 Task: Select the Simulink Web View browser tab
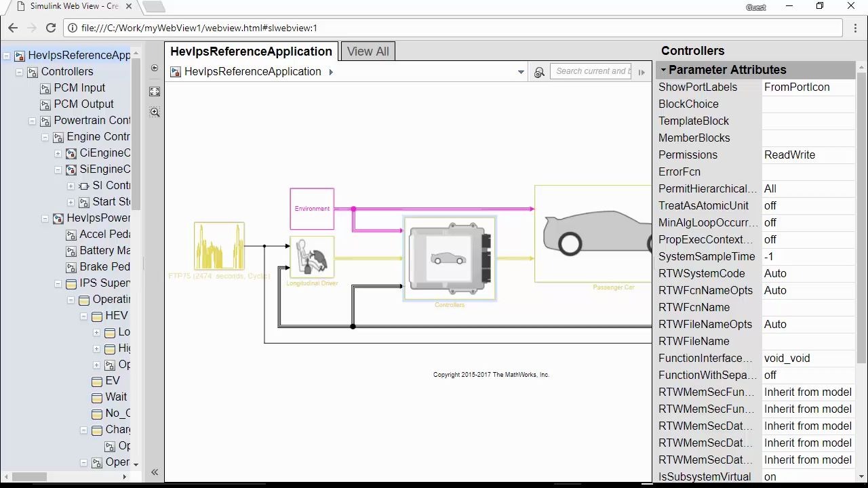pos(75,6)
